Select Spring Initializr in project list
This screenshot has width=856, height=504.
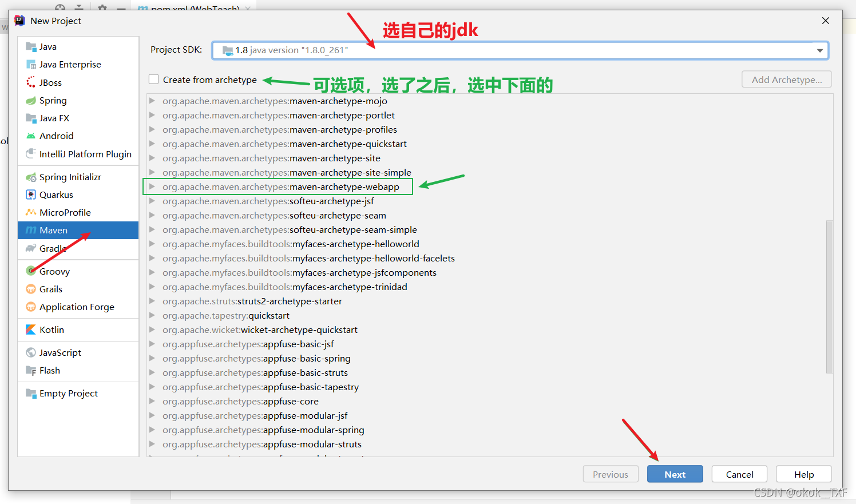click(70, 177)
